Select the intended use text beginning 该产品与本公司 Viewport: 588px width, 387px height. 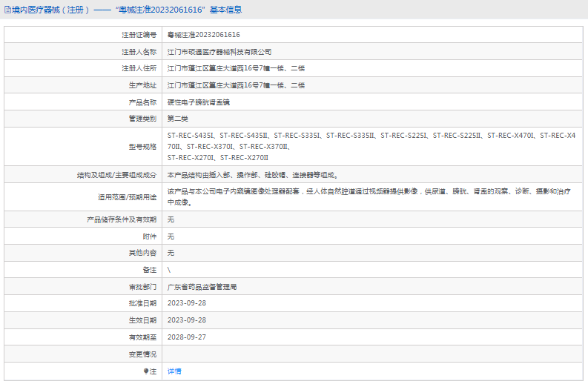(x=369, y=197)
